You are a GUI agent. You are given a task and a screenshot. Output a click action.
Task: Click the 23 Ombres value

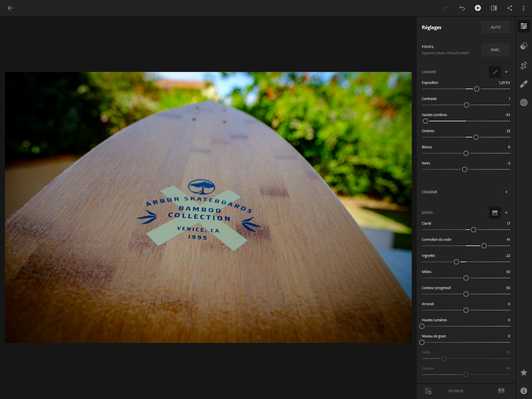coord(508,131)
